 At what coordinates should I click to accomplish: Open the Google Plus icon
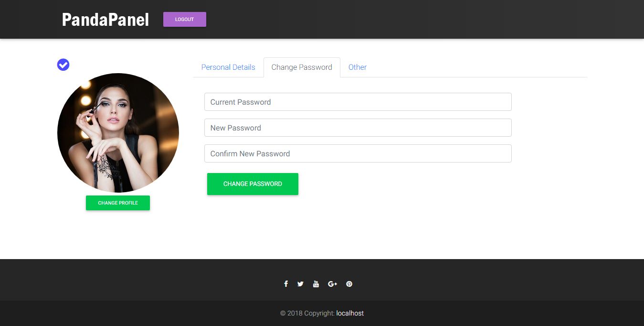tap(333, 284)
